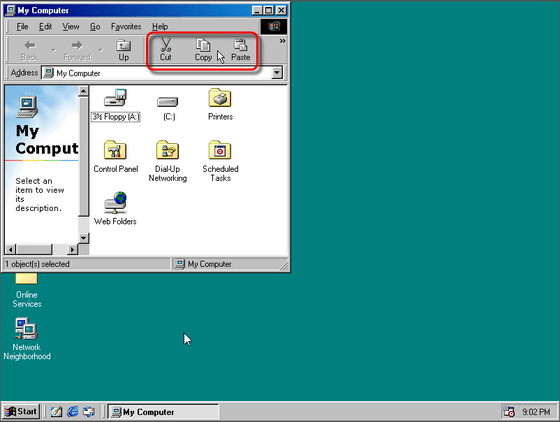560x422 pixels.
Task: Click the Back toolbar button
Action: [x=30, y=50]
